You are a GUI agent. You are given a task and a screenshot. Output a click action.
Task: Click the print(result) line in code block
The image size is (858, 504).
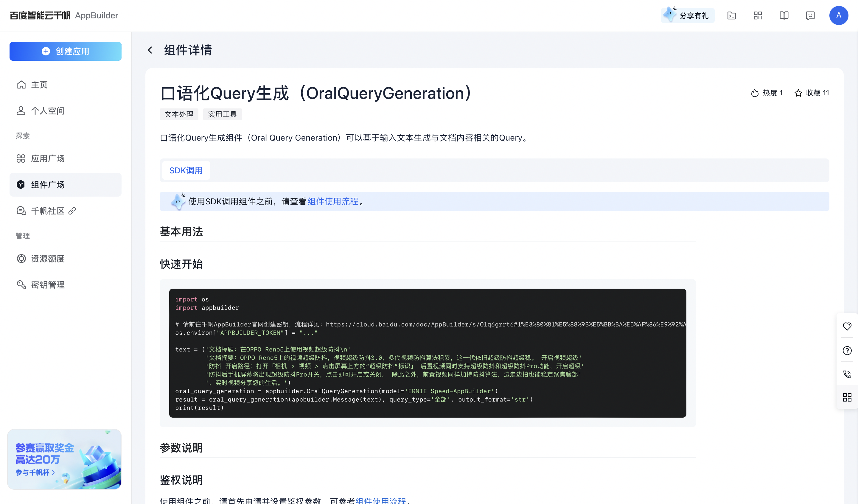click(200, 407)
